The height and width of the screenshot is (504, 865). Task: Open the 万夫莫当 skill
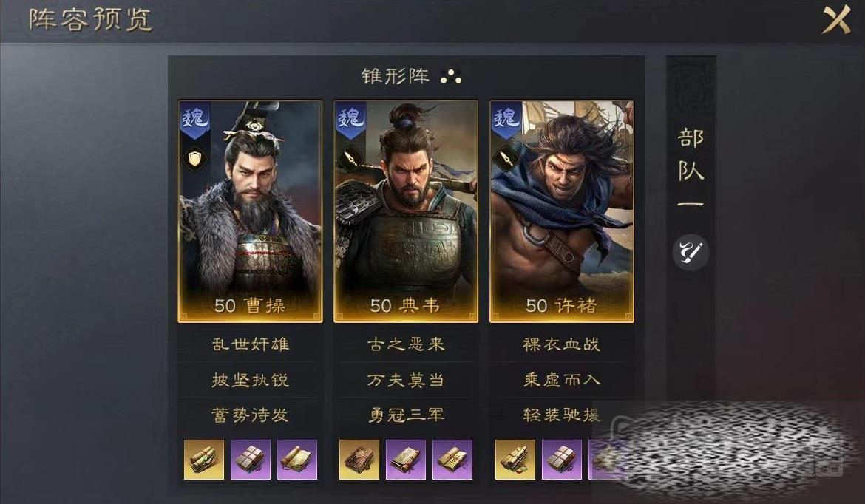406,380
